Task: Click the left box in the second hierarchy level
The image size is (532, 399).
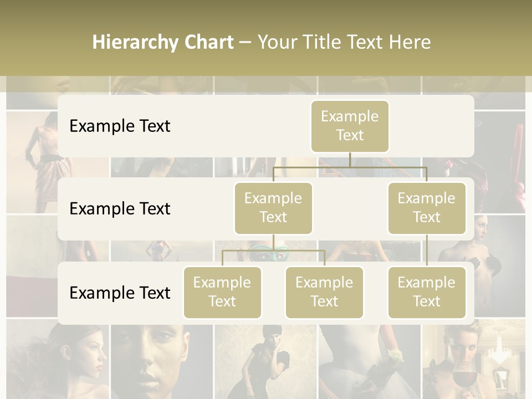Action: tap(273, 208)
